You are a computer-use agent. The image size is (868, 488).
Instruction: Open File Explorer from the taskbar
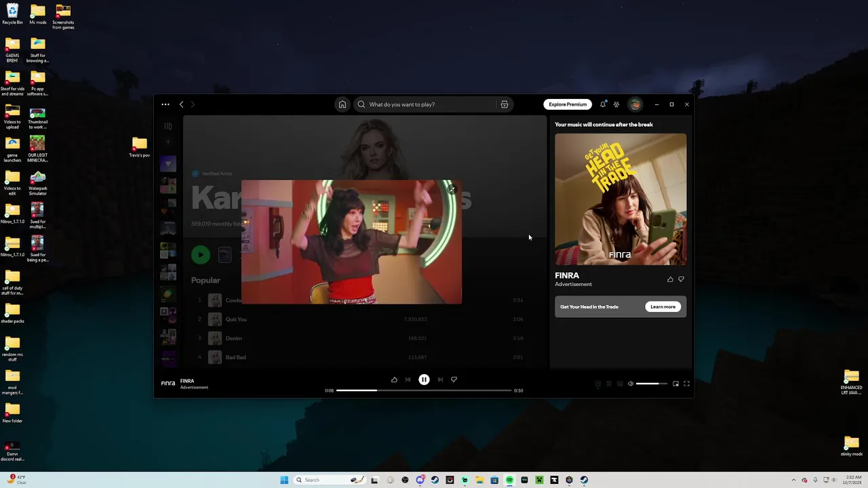[x=479, y=480]
